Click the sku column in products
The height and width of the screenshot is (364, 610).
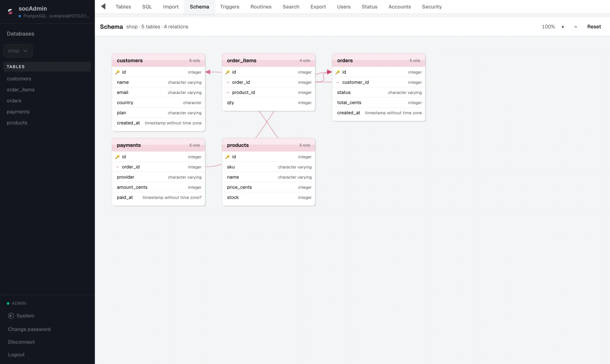[268, 167]
